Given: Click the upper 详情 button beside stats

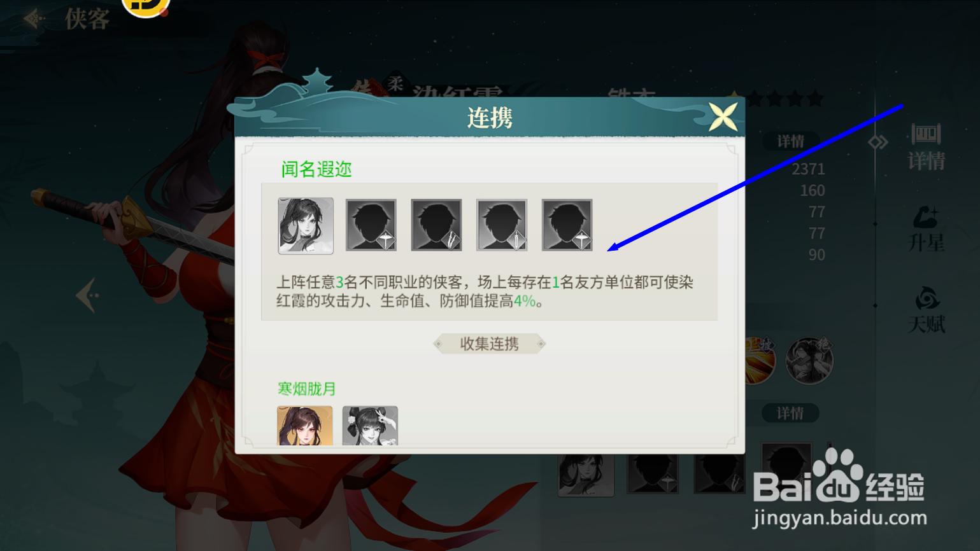Looking at the screenshot, I should (x=790, y=141).
